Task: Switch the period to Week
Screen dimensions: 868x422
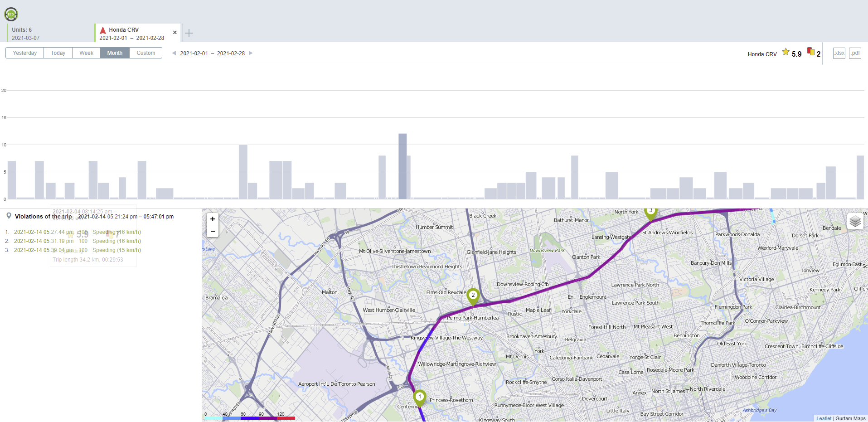Action: point(86,53)
